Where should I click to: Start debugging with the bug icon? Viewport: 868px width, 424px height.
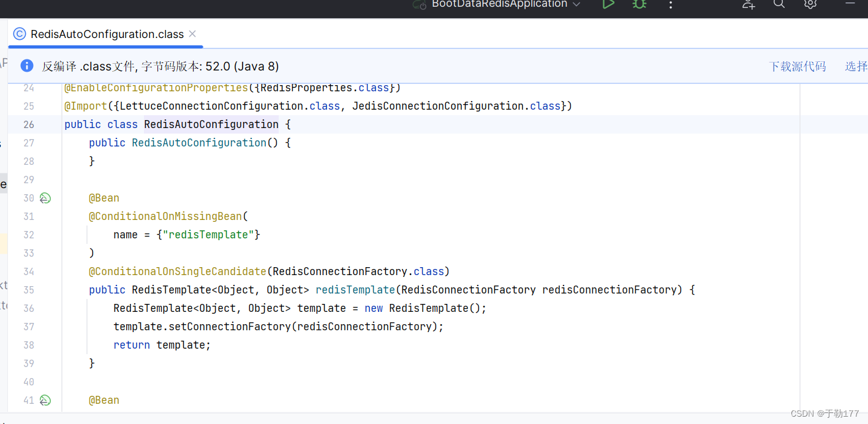(x=640, y=4)
